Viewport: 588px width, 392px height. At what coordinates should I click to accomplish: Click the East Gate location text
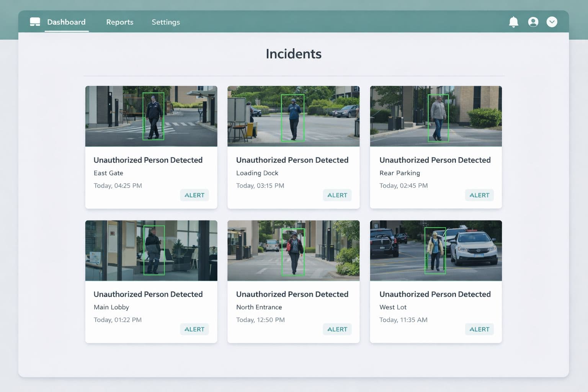point(108,173)
